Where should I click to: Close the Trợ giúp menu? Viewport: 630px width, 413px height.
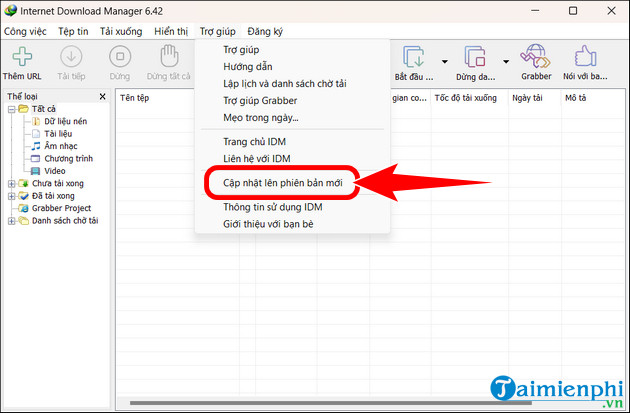coord(218,31)
